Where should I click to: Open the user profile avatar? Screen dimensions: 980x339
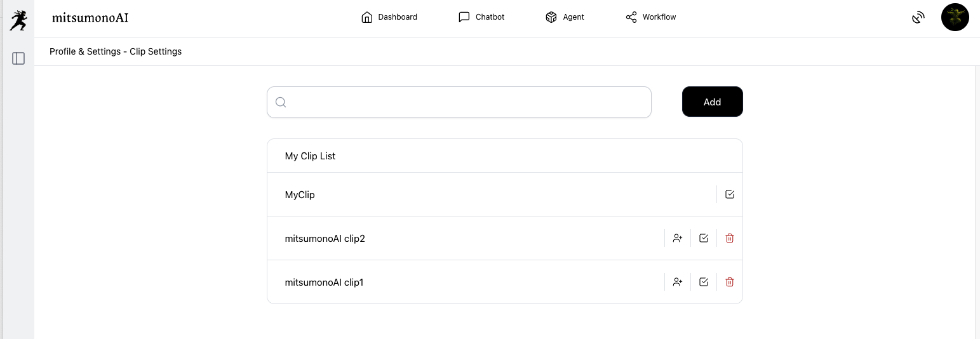tap(955, 18)
